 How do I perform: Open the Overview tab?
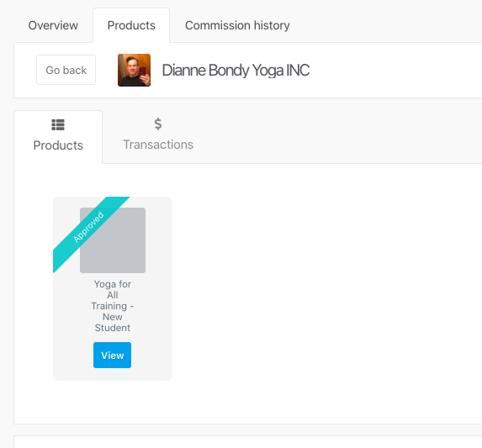tap(53, 25)
